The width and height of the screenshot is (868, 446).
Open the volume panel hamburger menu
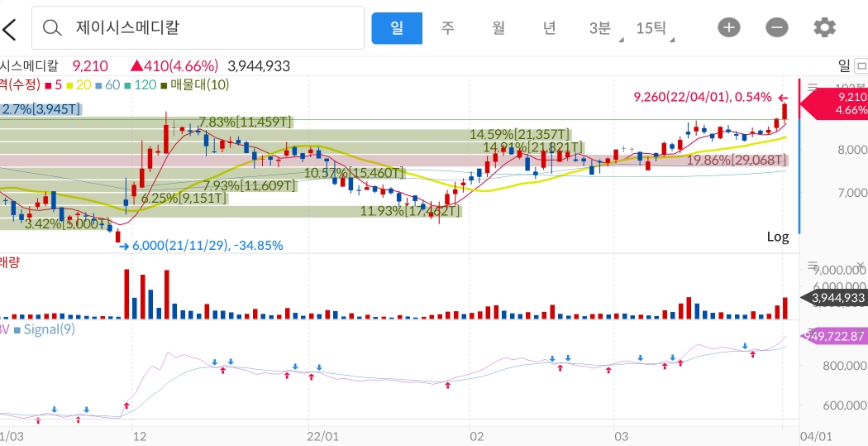[812, 265]
